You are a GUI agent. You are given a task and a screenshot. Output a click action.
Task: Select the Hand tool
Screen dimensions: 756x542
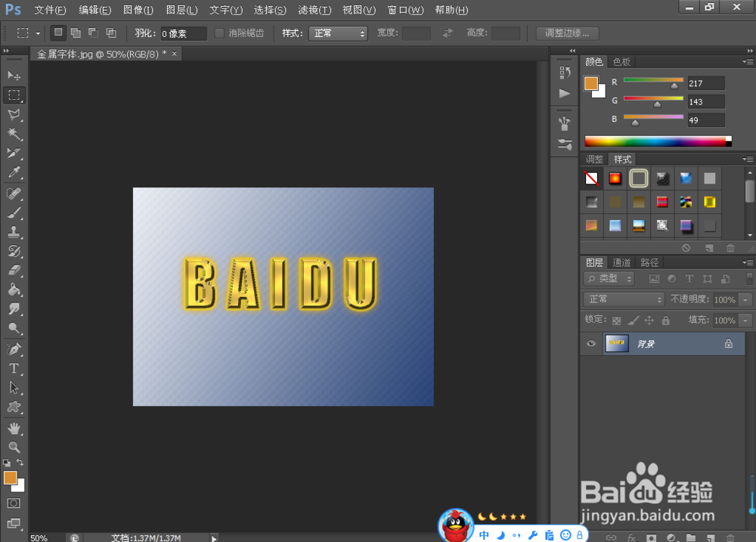pyautogui.click(x=14, y=429)
